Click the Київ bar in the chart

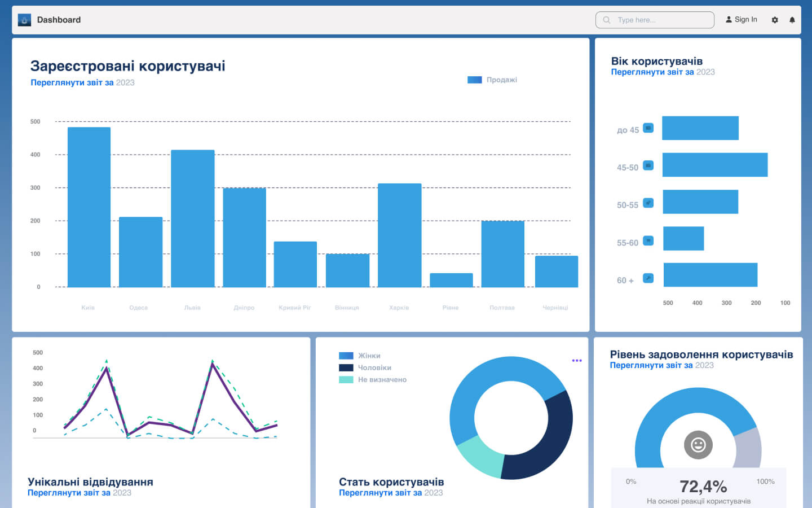point(89,207)
